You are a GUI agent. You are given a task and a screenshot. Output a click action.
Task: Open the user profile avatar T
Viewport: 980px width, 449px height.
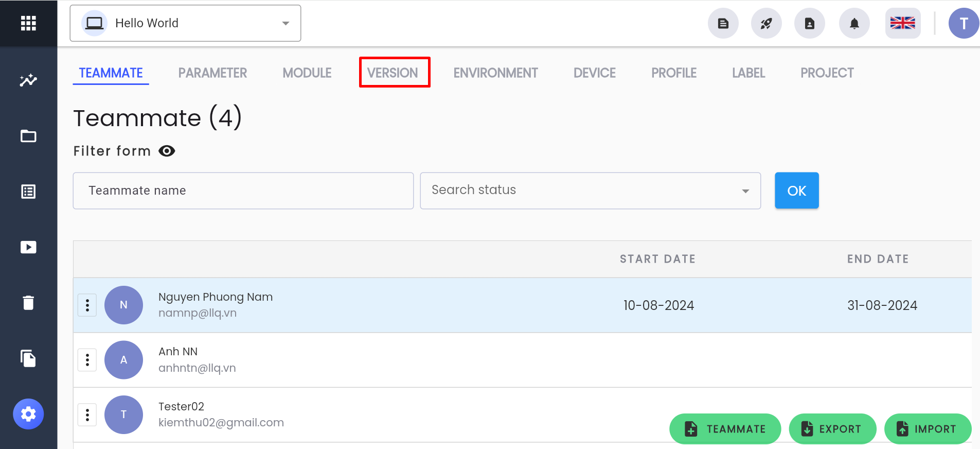(964, 23)
